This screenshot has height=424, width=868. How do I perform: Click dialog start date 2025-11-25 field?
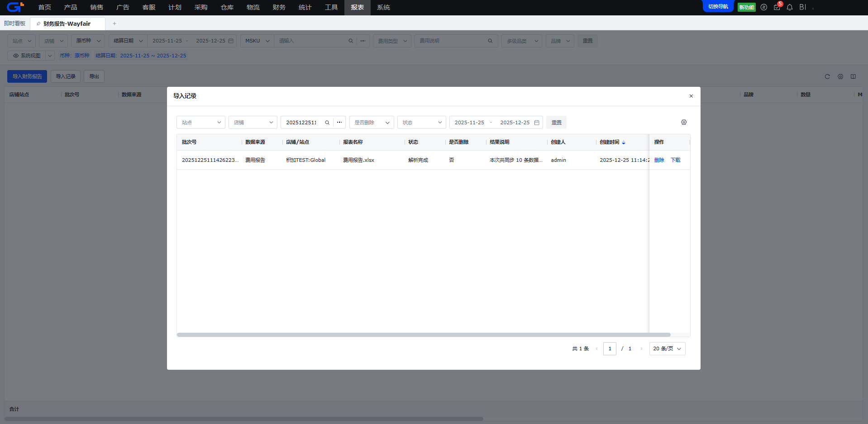pyautogui.click(x=469, y=122)
